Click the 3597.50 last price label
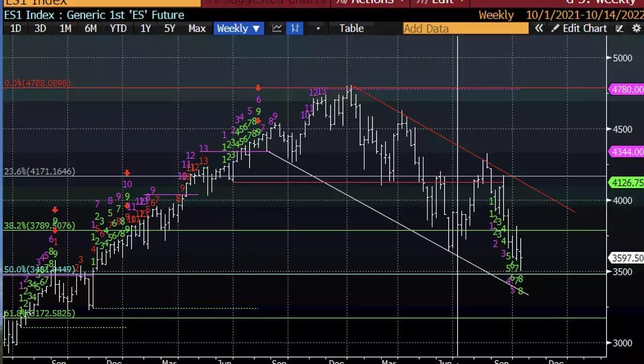Image resolution: width=644 pixels, height=364 pixels. (x=626, y=258)
